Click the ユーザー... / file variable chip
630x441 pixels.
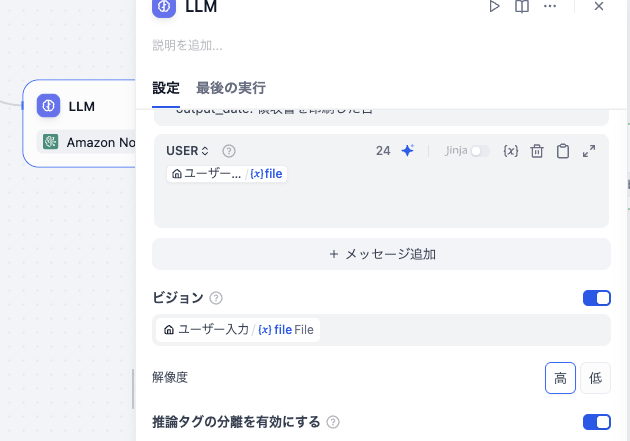[x=227, y=174]
